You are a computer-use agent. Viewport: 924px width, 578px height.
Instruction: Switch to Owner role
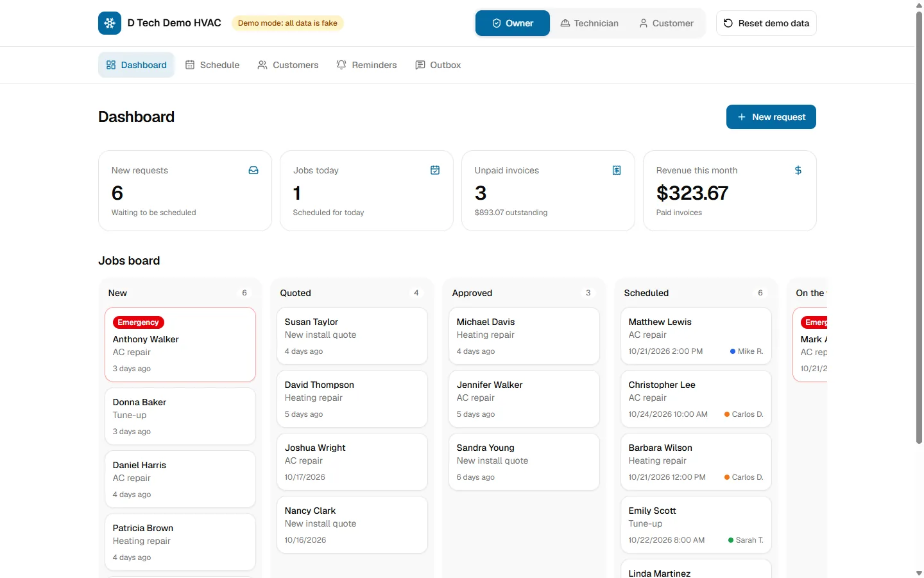click(x=513, y=23)
